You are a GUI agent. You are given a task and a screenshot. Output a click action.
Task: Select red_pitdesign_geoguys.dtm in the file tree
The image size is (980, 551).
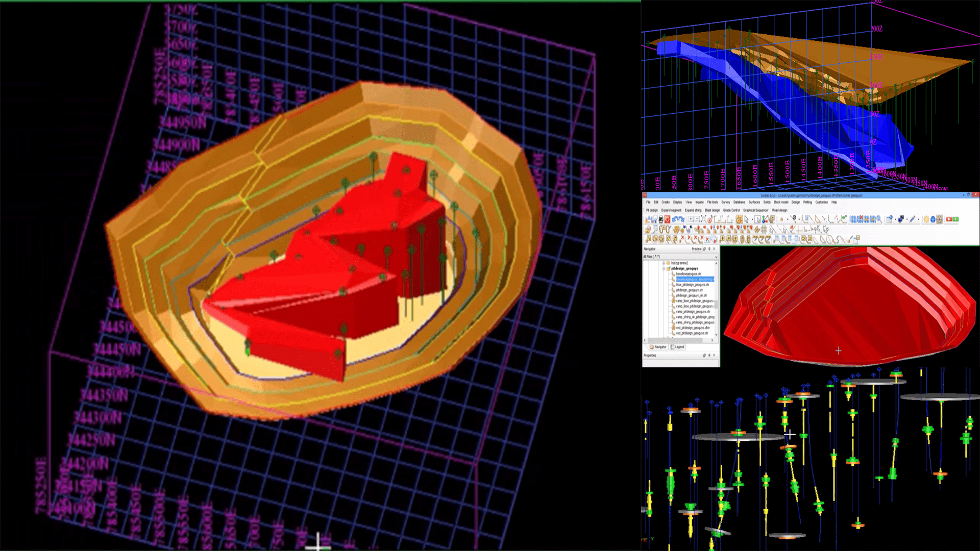pos(692,328)
